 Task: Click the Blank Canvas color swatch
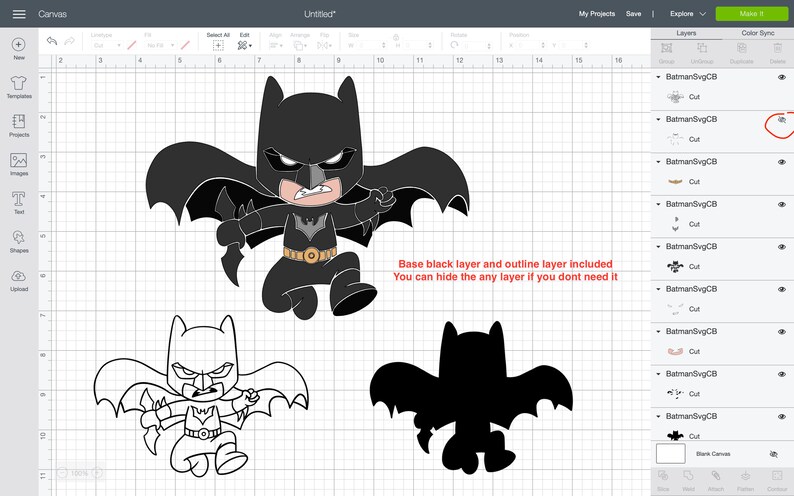[670, 453]
